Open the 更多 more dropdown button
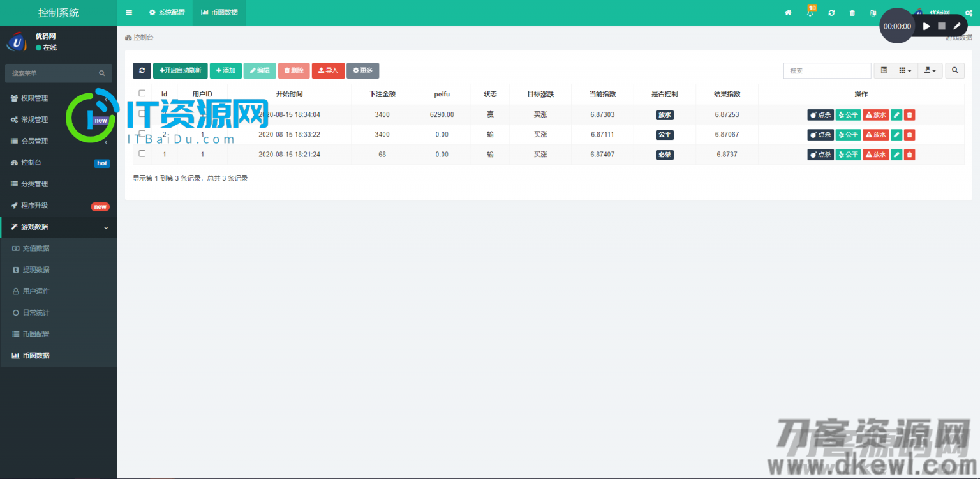Screen dimensions: 980x479 click(x=362, y=70)
